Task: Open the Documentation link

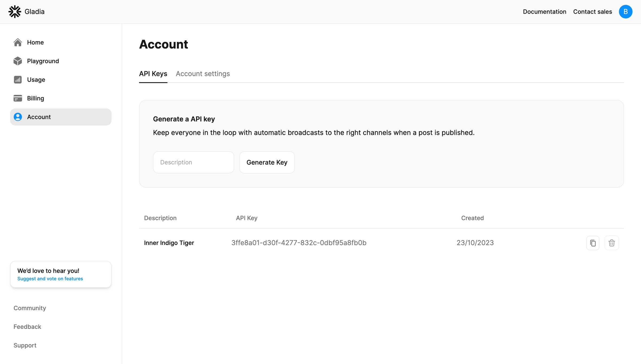Action: click(x=544, y=11)
